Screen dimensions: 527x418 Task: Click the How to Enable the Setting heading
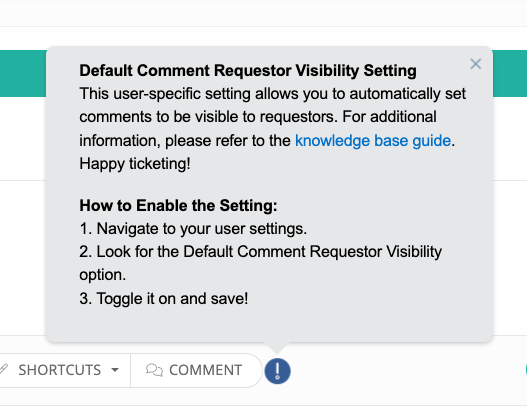(178, 205)
